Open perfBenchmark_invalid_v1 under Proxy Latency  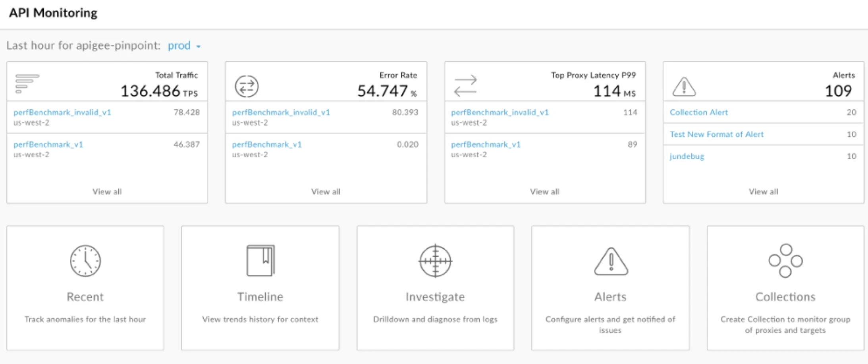(500, 112)
